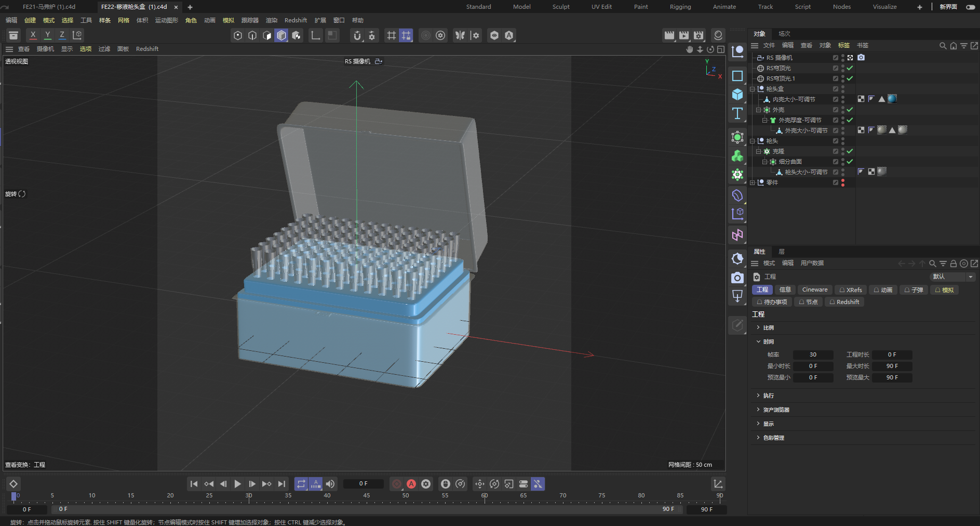Go to start of timeline
This screenshot has width=980, height=526.
[x=194, y=484]
